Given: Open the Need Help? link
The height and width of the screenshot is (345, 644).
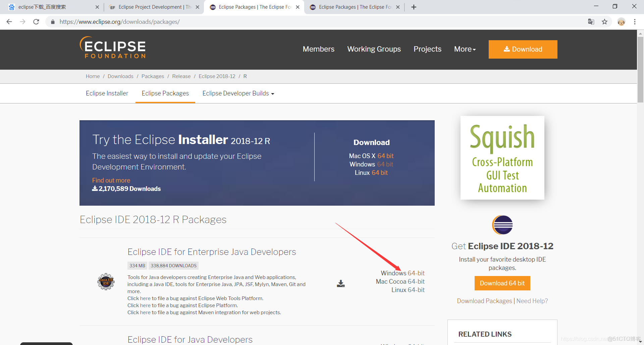Looking at the screenshot, I should point(532,301).
